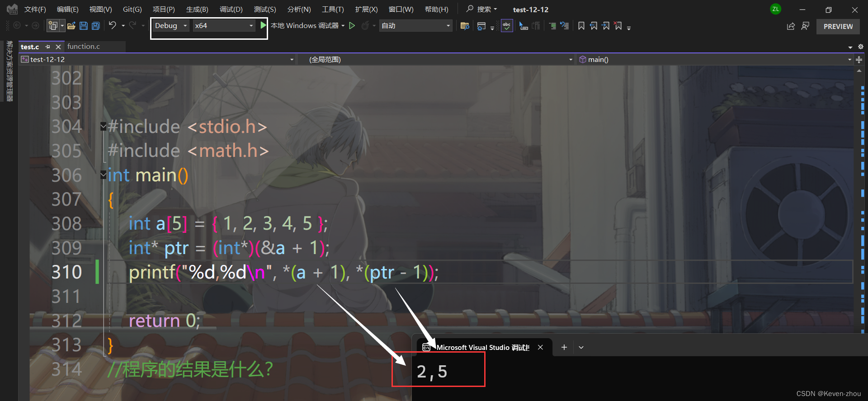
Task: Clear all bookmarks icon with red x
Action: [x=618, y=26]
